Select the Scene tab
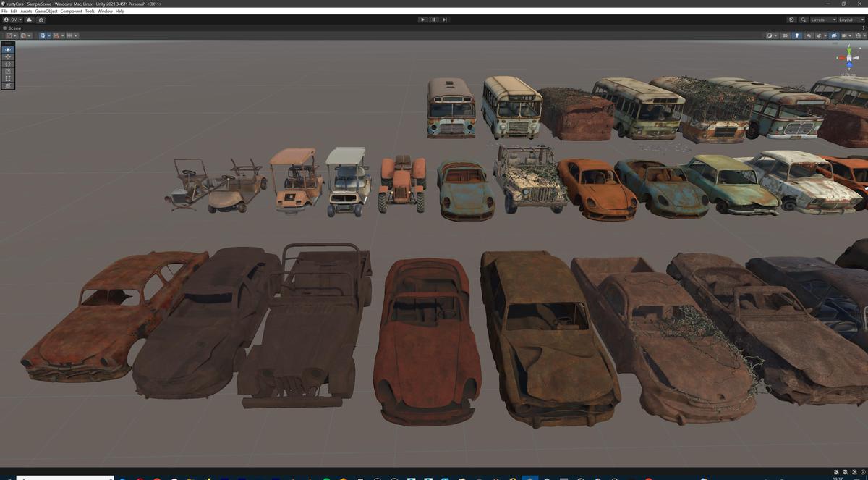This screenshot has width=868, height=480. coord(13,28)
